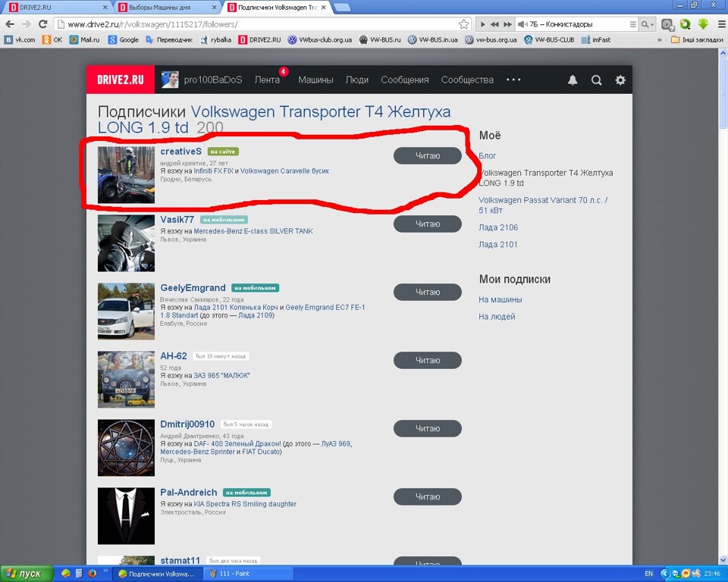Viewport: 728px width, 582px height.
Task: Toggle Читаю button for Vasik77
Action: point(428,224)
